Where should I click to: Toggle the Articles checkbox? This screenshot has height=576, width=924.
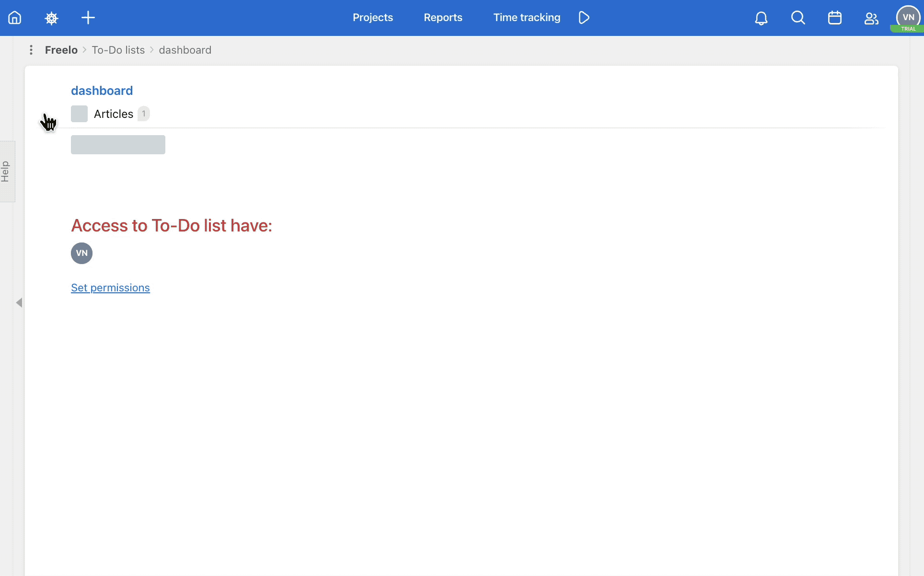coord(79,114)
